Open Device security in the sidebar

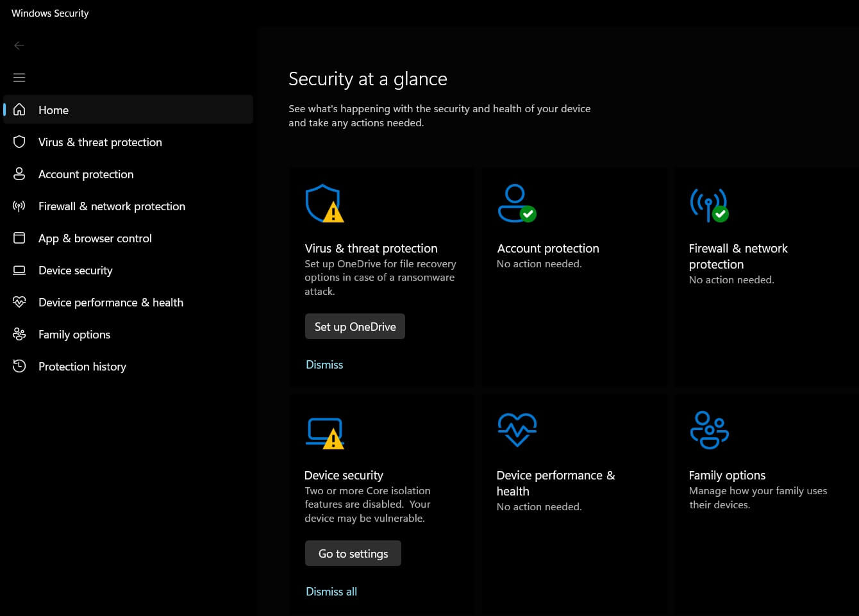75,270
